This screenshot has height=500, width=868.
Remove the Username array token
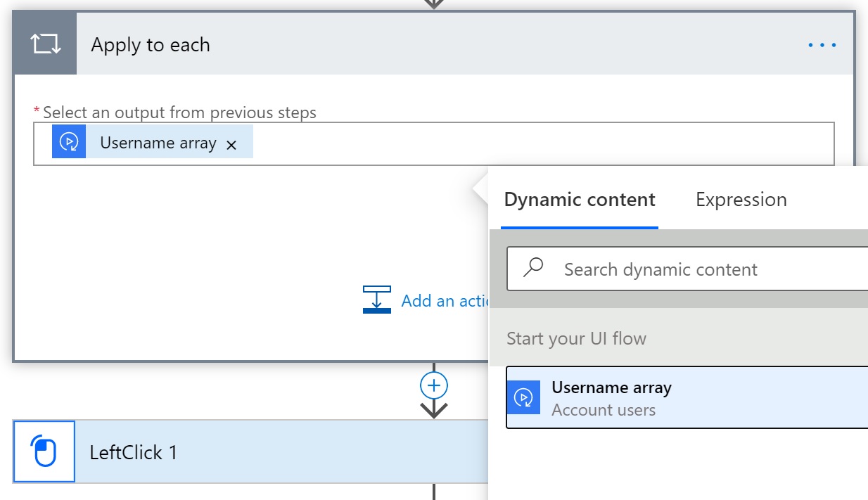(231, 145)
